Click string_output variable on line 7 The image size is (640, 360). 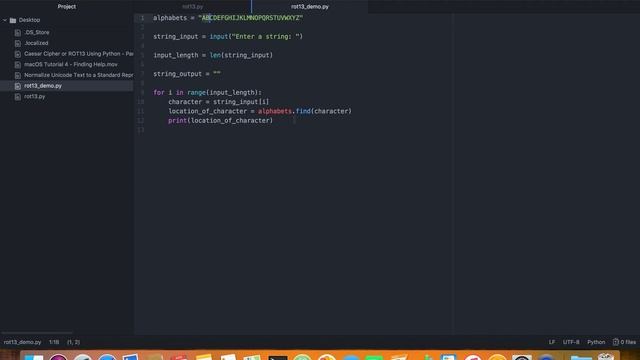178,74
